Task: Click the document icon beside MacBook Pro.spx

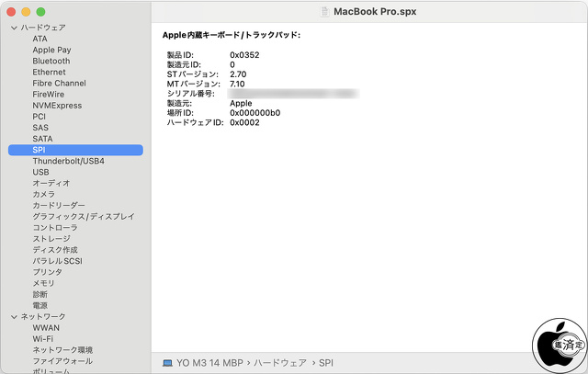Action: coord(324,12)
